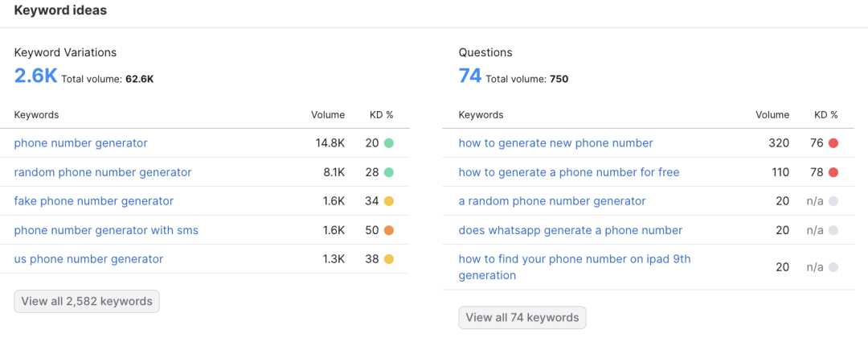Open 'does whatsapp generate a phone number' link
This screenshot has width=868, height=342.
(x=570, y=230)
